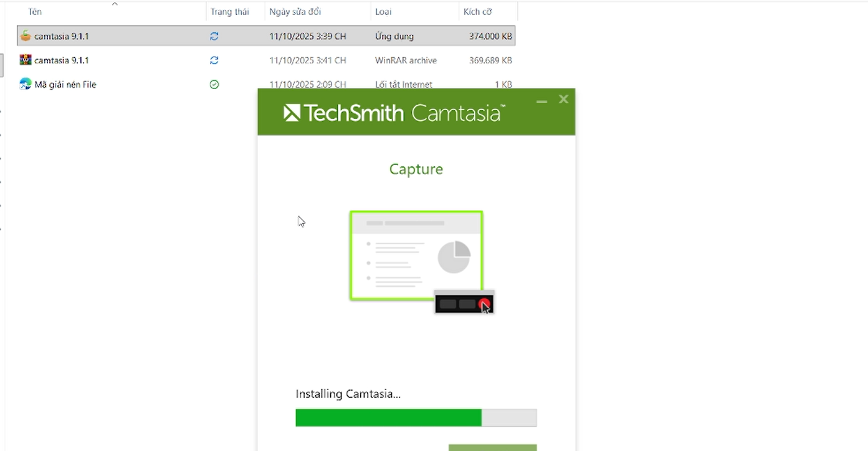The height and width of the screenshot is (451, 868).
Task: Minimize the Camtasia installer window
Action: click(541, 100)
